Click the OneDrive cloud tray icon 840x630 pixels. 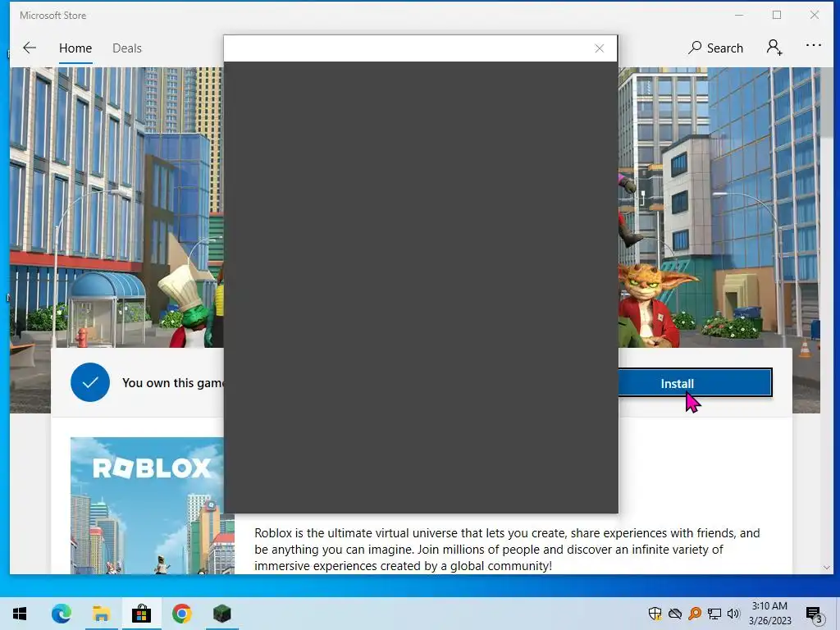point(675,614)
